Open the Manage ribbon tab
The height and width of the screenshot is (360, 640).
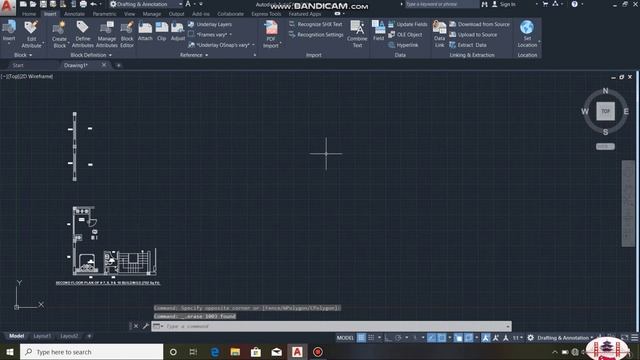pos(151,14)
